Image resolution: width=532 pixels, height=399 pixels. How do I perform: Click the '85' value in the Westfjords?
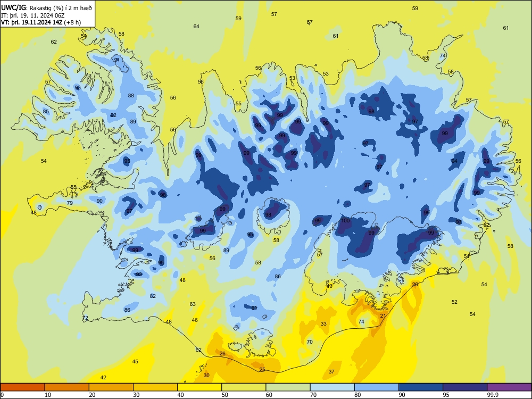46,112
